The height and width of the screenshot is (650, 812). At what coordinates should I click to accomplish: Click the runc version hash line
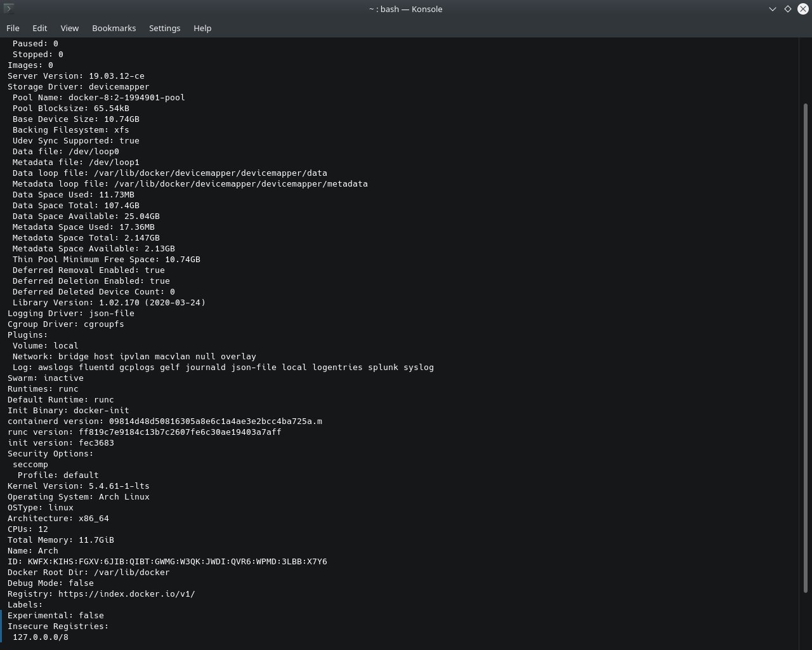145,432
